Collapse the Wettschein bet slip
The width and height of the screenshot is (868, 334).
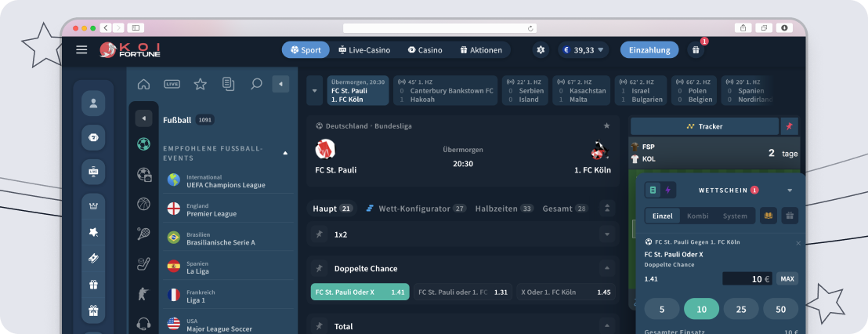coord(790,191)
